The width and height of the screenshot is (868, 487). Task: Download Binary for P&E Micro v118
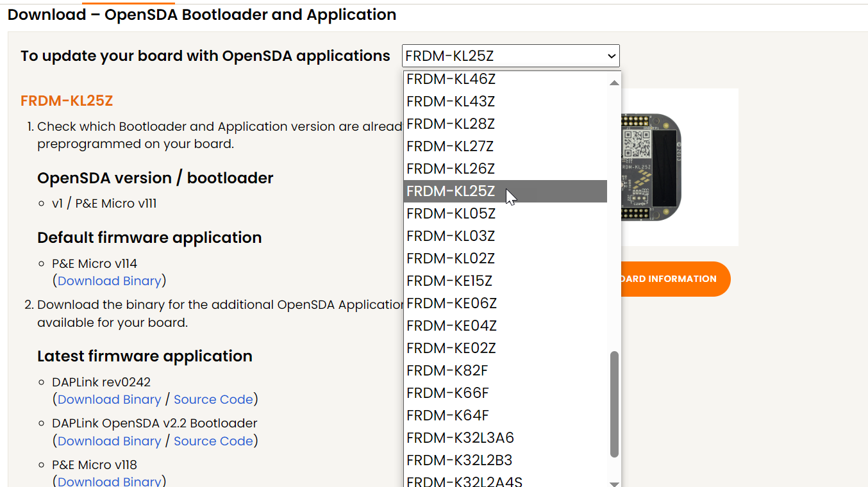coord(109,481)
